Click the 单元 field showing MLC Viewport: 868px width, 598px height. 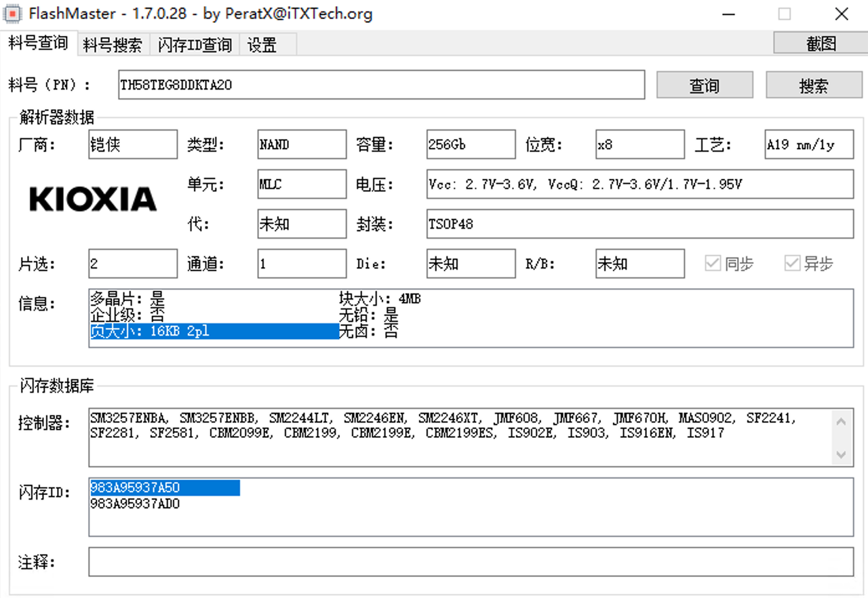[x=302, y=184]
